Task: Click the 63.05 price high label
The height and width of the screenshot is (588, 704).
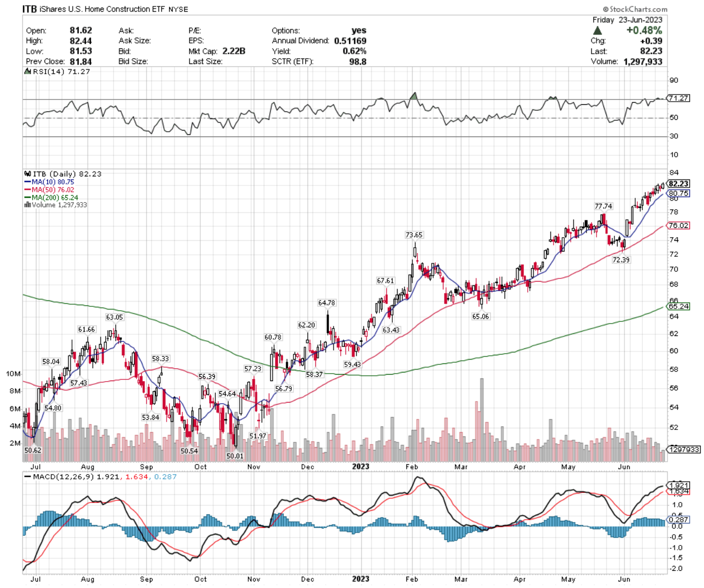Action: point(114,318)
